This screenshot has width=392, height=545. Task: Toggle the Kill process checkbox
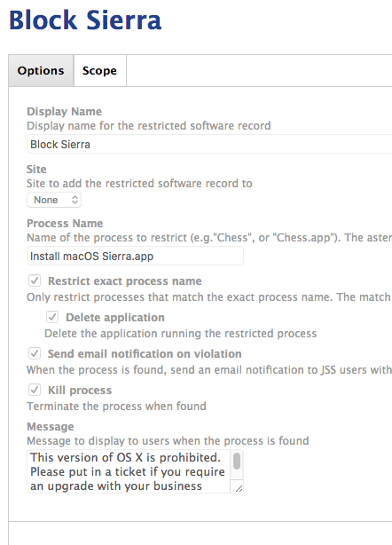pos(35,390)
